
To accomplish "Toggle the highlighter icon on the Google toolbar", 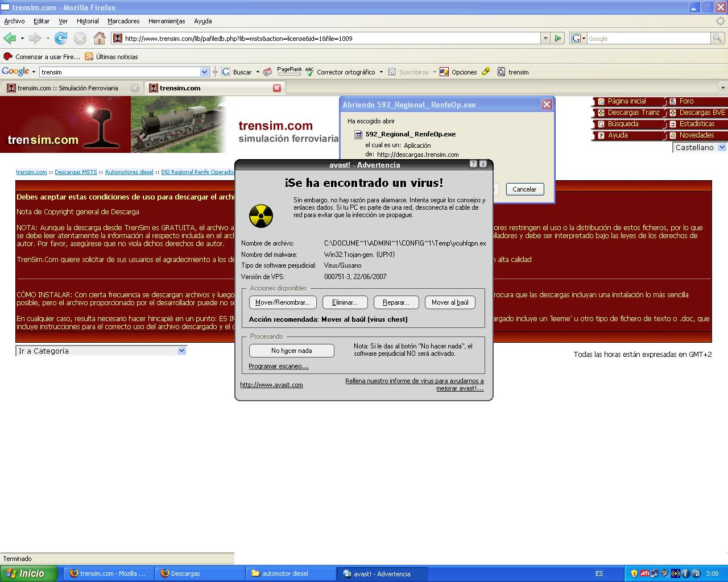I will tap(485, 72).
